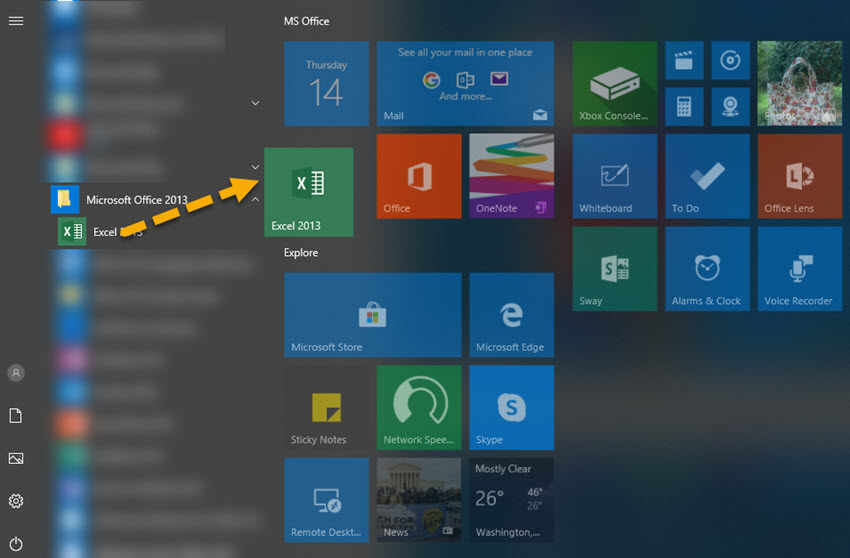
Task: Open the user account icon
Action: (16, 373)
